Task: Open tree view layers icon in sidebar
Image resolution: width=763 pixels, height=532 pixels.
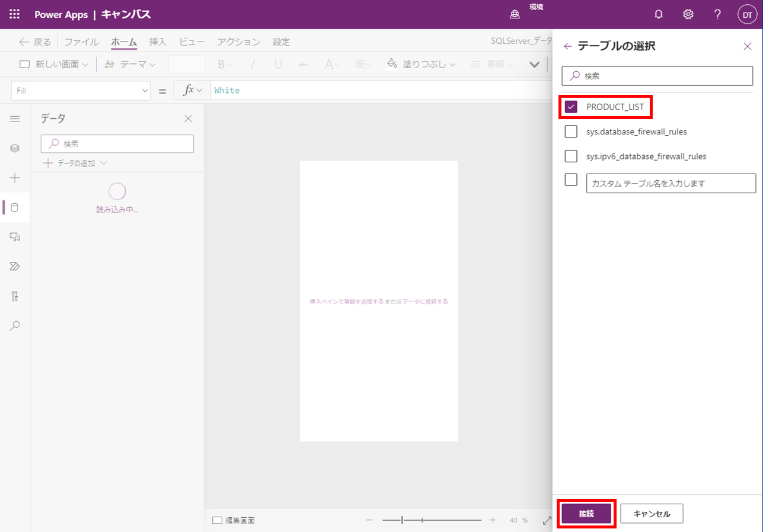Action: coord(15,148)
